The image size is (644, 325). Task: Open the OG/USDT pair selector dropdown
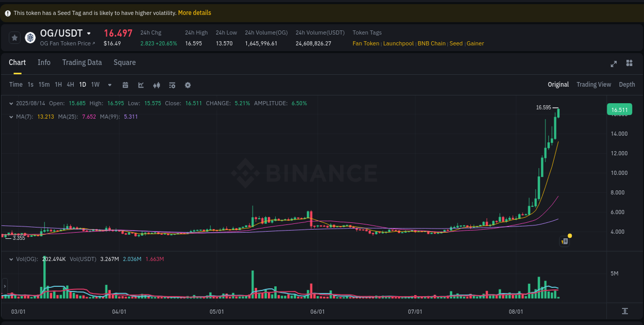click(x=89, y=32)
